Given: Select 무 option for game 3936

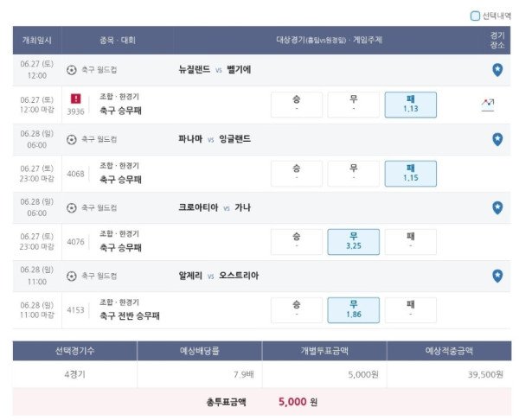Looking at the screenshot, I should pos(354,105).
